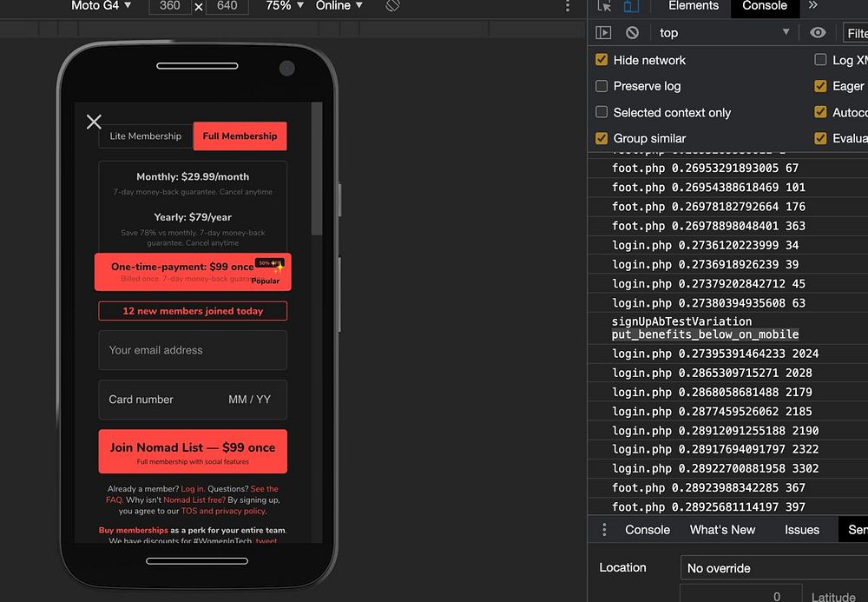Close the signup modal with X
Image resolution: width=868 pixels, height=602 pixels.
click(x=94, y=122)
